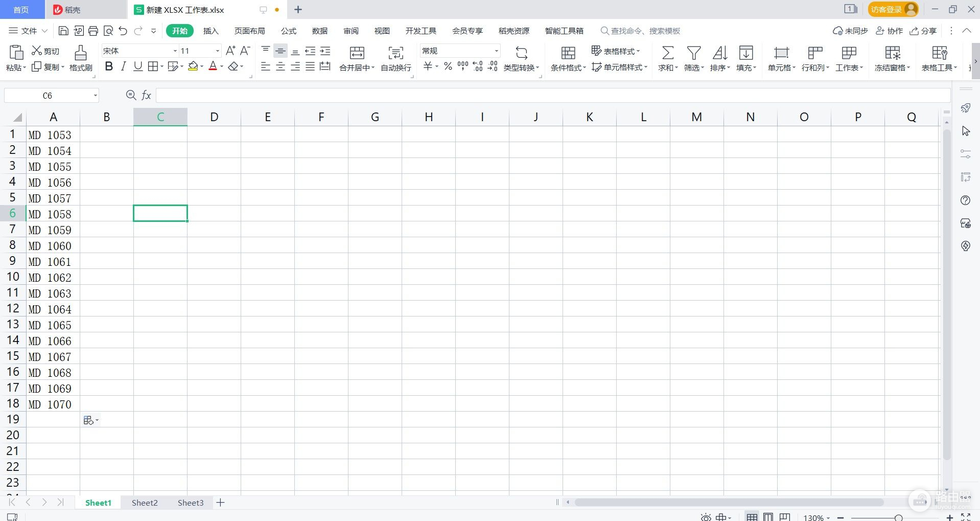This screenshot has height=521, width=980.
Task: Open the number format dropdown (常规)
Action: (496, 51)
